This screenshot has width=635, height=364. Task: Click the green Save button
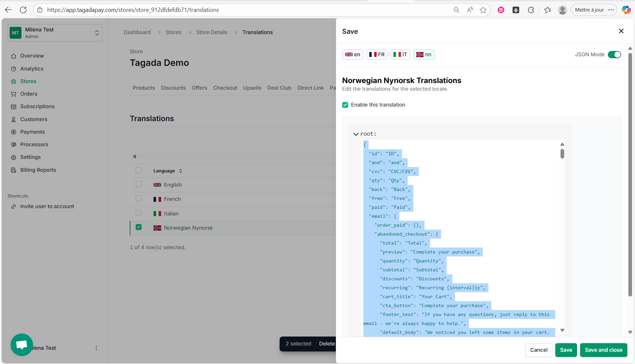pos(566,350)
